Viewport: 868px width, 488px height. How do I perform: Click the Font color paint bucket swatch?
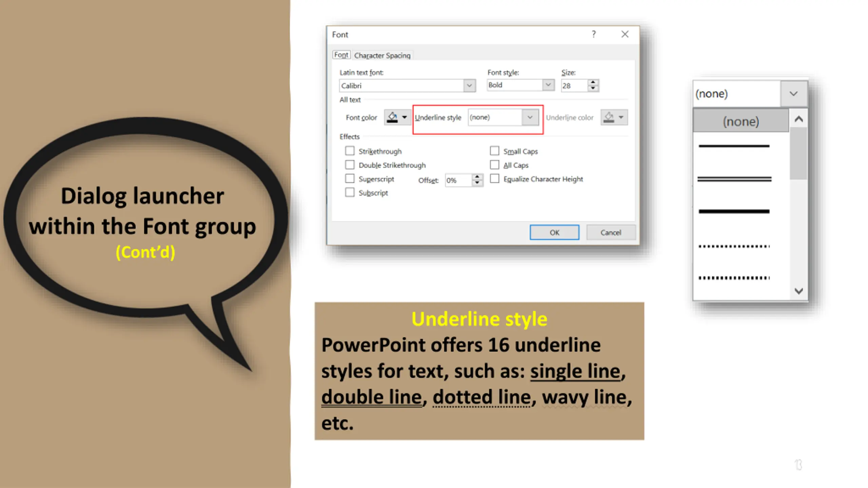coord(392,117)
